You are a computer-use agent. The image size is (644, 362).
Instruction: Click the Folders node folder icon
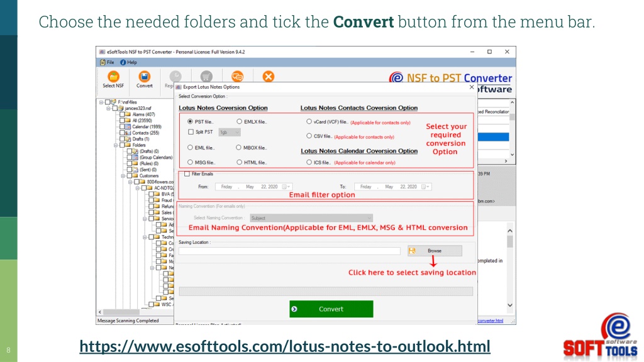coord(128,145)
